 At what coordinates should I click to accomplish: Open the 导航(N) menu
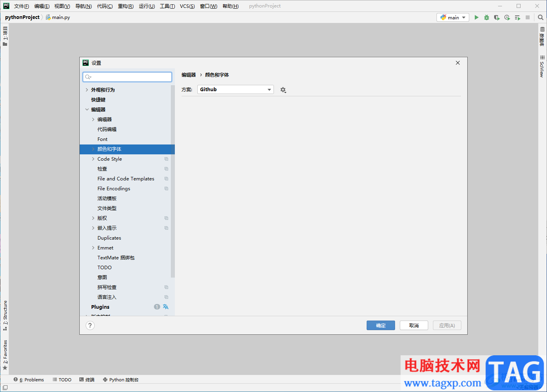pos(84,6)
